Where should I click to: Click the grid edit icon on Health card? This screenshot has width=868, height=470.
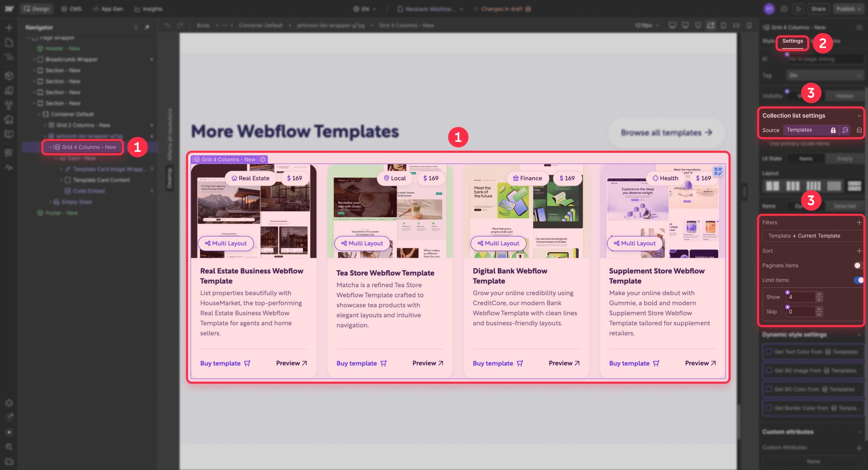click(x=718, y=171)
